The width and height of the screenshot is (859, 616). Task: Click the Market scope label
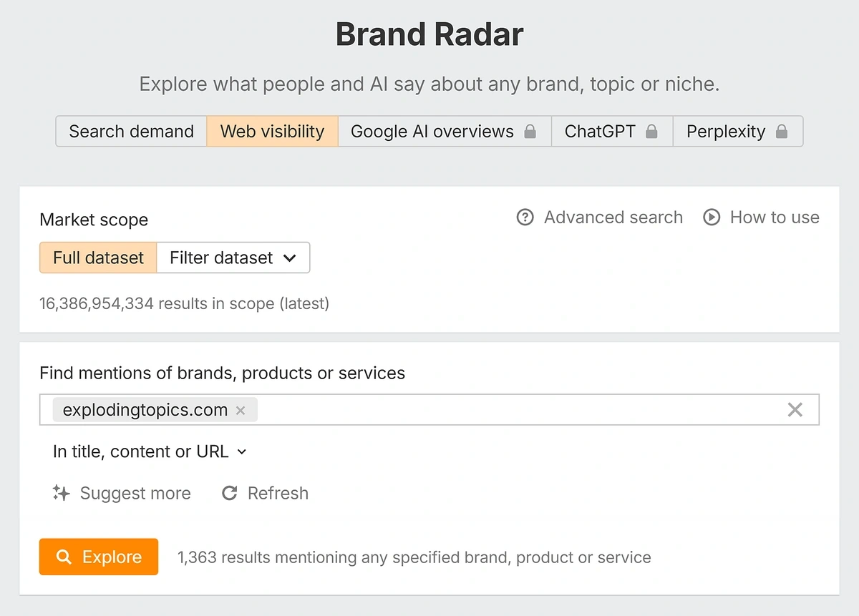(x=94, y=220)
